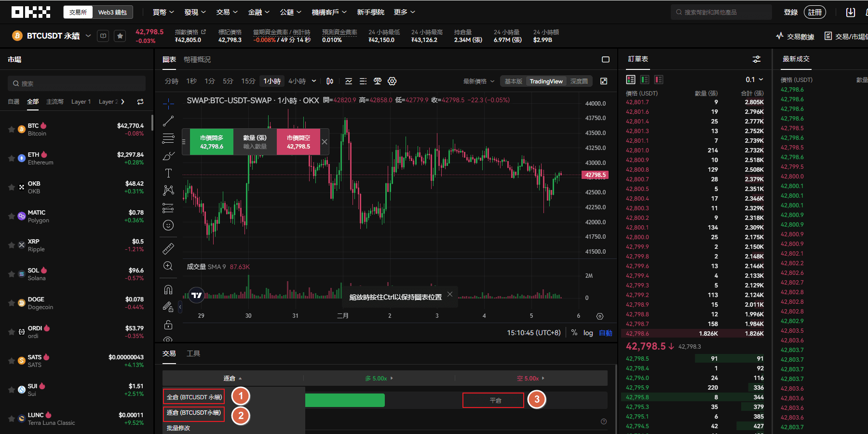
Task: Adjust short leverage 空 5.00x
Action: [530, 378]
